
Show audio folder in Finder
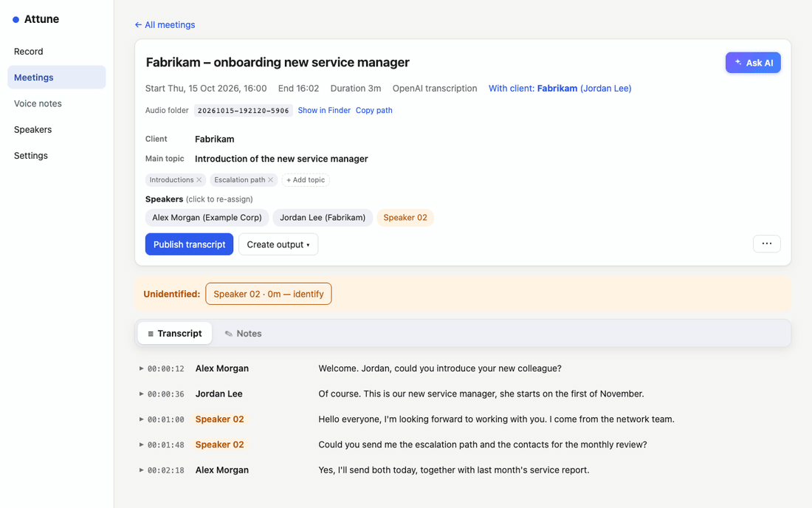pyautogui.click(x=324, y=110)
